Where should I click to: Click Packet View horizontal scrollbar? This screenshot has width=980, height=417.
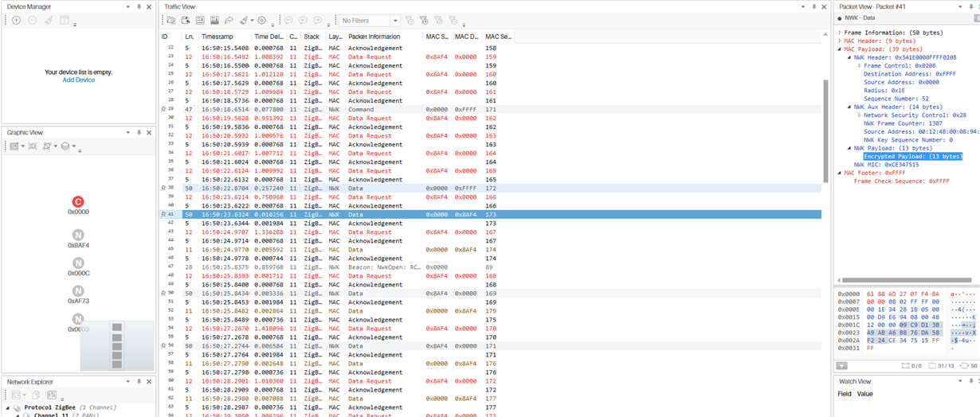click(x=907, y=280)
